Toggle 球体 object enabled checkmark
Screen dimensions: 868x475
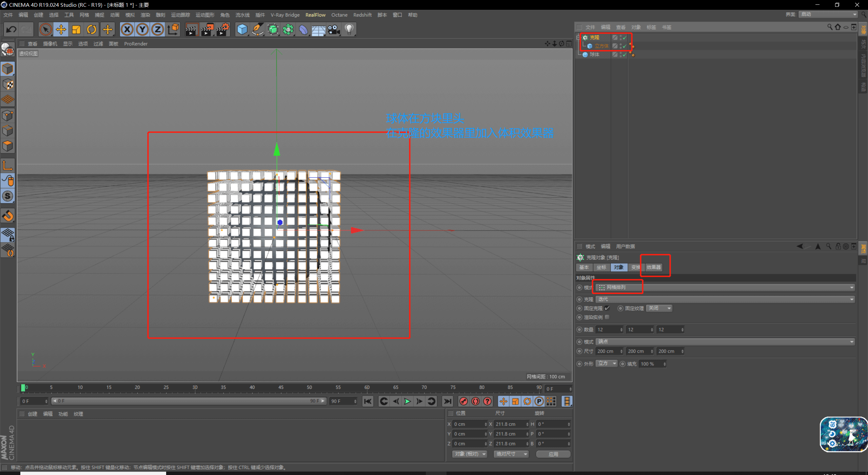[625, 55]
